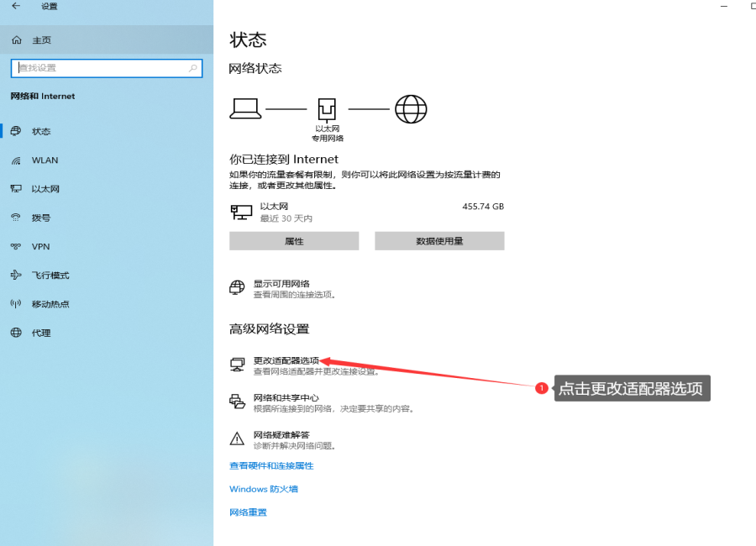Click the globe icon next to 状态
Image resolution: width=756 pixels, height=546 pixels.
pyautogui.click(x=16, y=131)
